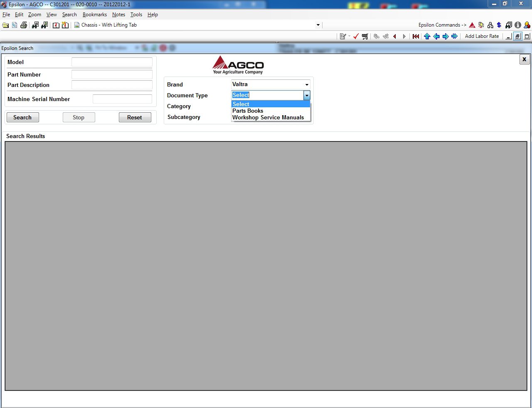Open the document title dropdown arrow in toolbar

(318, 25)
